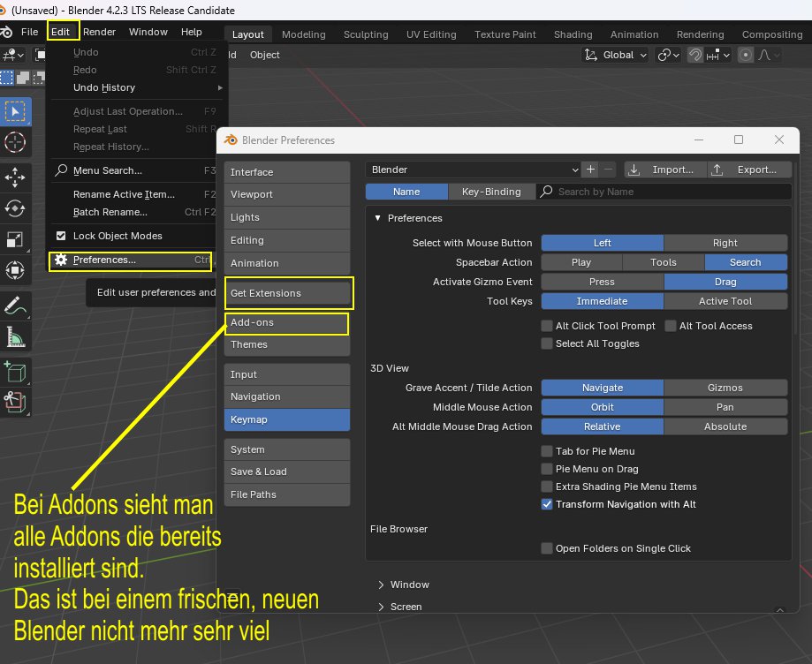This screenshot has width=812, height=664.
Task: Enable Open Folders on Single Click
Action: pyautogui.click(x=547, y=548)
